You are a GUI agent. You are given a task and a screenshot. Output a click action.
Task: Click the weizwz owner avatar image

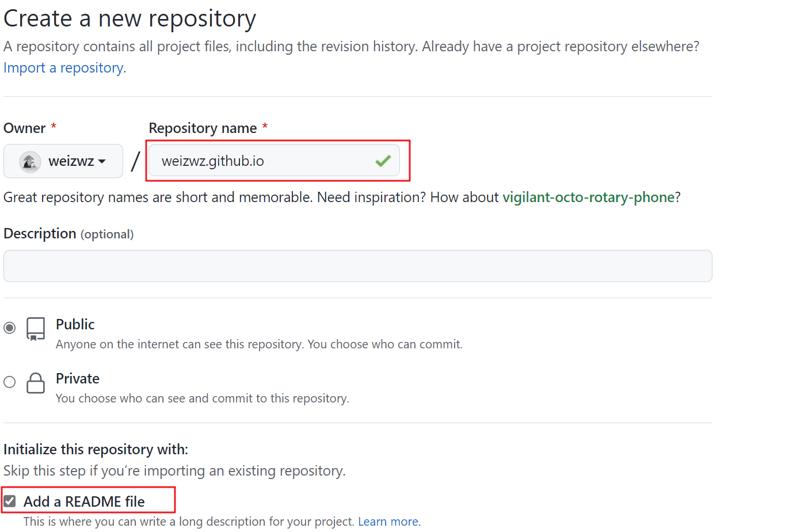pyautogui.click(x=30, y=161)
